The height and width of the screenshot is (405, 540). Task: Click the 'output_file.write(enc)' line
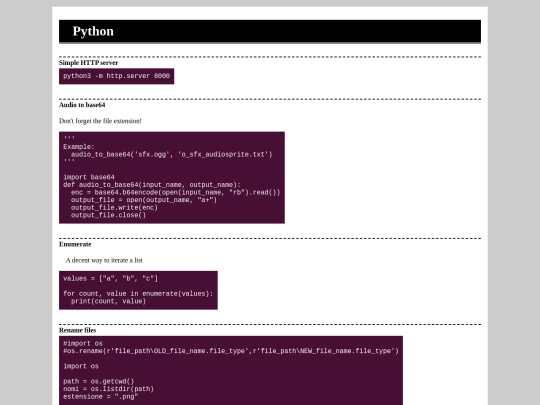(114, 207)
